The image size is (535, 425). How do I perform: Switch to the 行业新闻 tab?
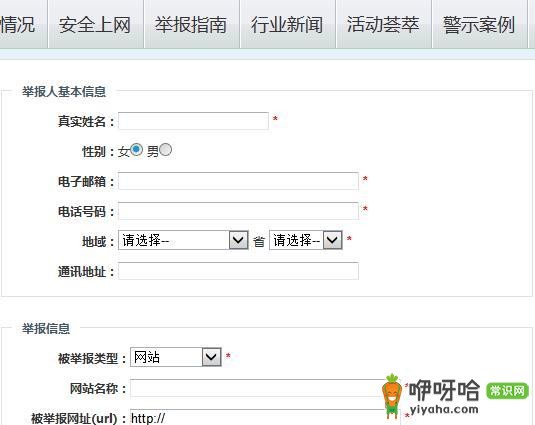288,25
